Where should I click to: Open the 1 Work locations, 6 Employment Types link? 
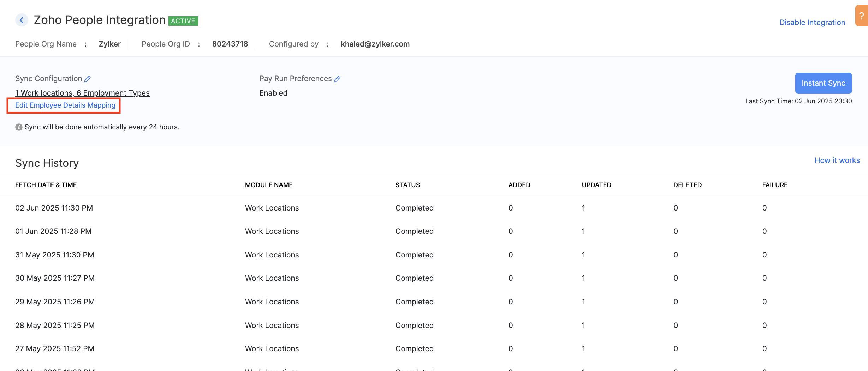tap(82, 93)
